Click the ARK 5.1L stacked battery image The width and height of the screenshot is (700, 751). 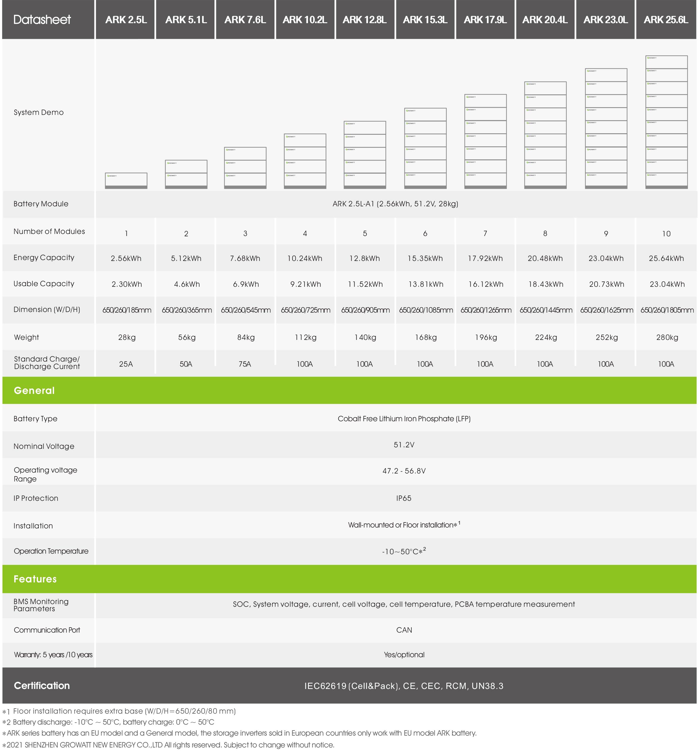[x=186, y=174]
